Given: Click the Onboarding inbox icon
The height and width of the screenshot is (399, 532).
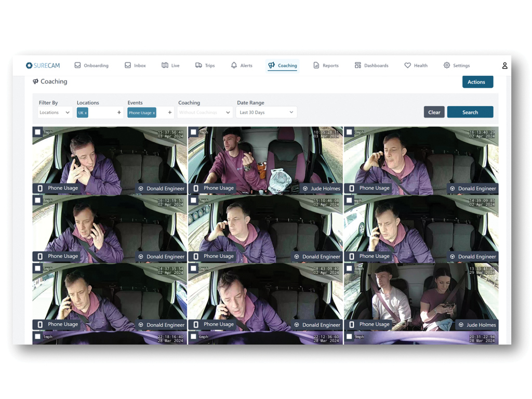Looking at the screenshot, I should pyautogui.click(x=78, y=65).
